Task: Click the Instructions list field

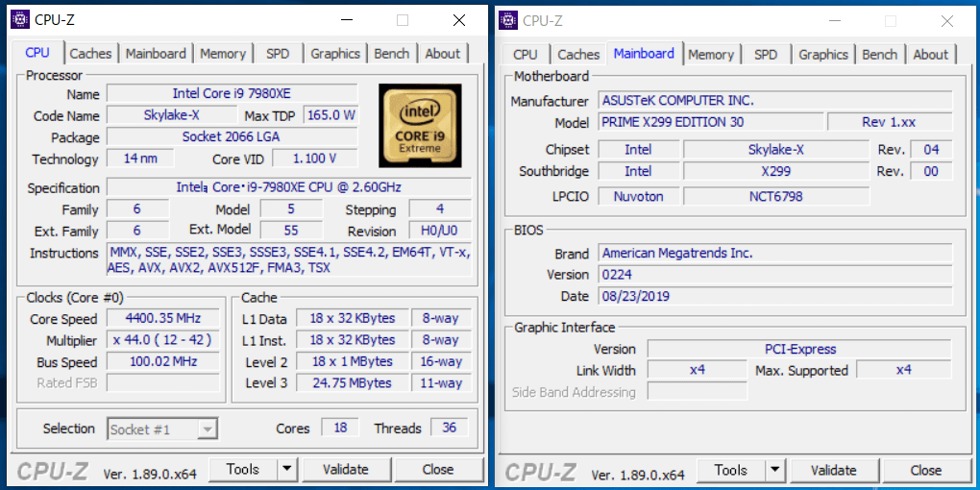Action: tap(289, 260)
